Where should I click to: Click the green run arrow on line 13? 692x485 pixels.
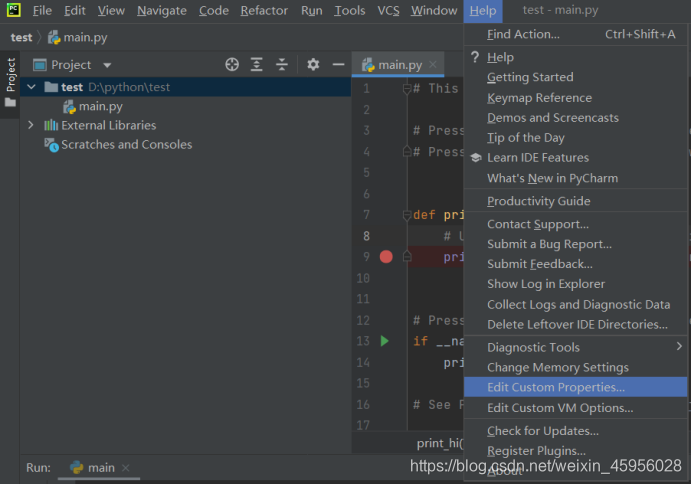coord(385,341)
